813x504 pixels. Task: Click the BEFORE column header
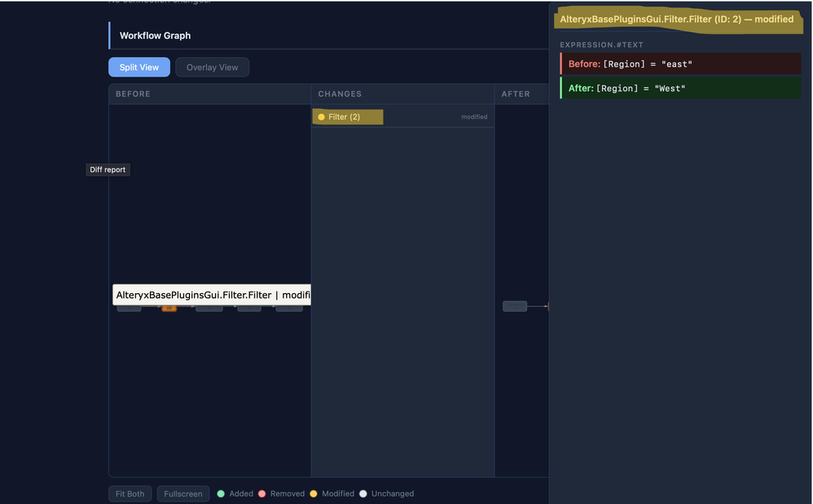(x=133, y=94)
